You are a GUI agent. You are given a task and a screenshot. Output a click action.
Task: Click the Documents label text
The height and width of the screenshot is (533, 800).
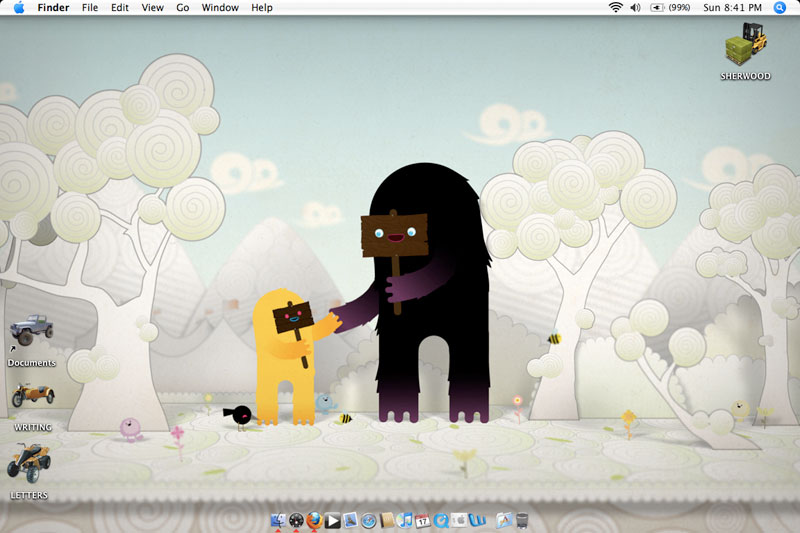click(x=32, y=363)
